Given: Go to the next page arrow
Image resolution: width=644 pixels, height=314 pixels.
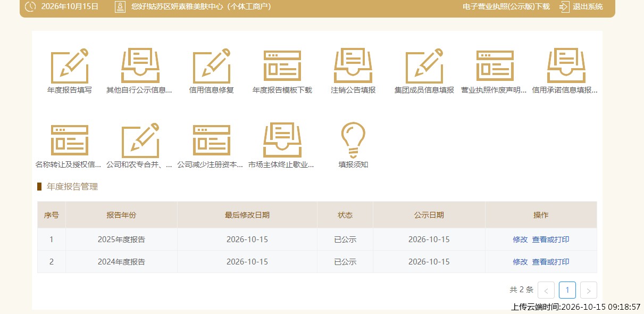Looking at the screenshot, I should click(x=589, y=290).
